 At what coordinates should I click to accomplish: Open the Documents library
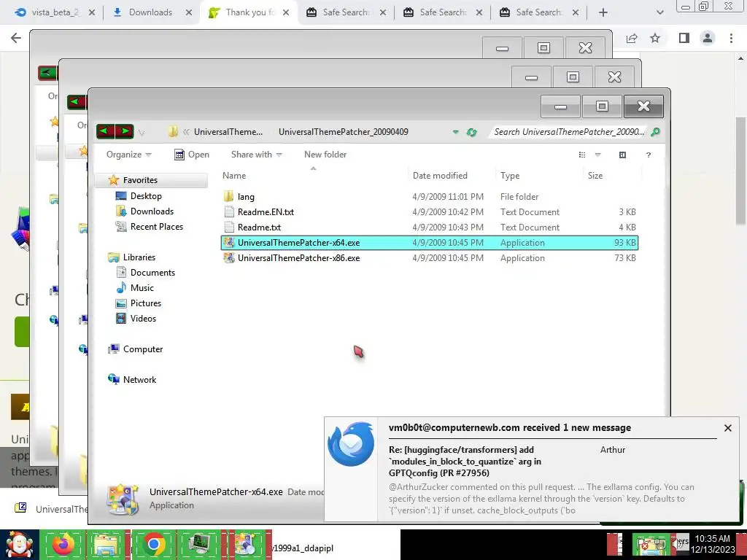(x=152, y=273)
